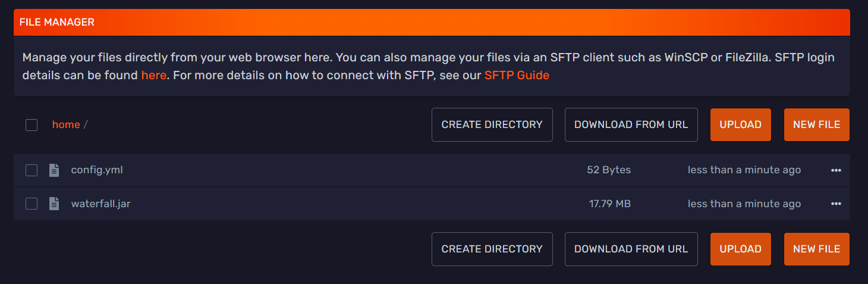The width and height of the screenshot is (868, 284).
Task: Tick the select-all checkbox beside home
Action: coord(32,125)
